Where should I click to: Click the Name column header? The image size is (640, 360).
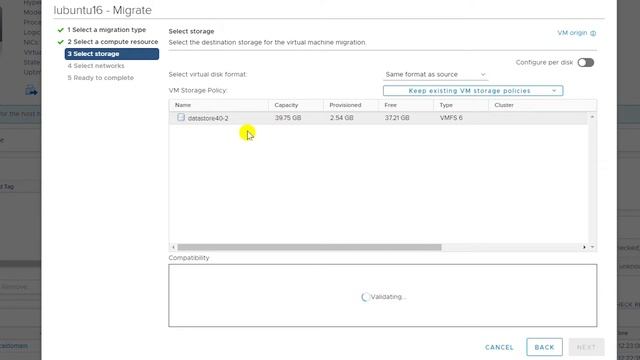pyautogui.click(x=183, y=105)
